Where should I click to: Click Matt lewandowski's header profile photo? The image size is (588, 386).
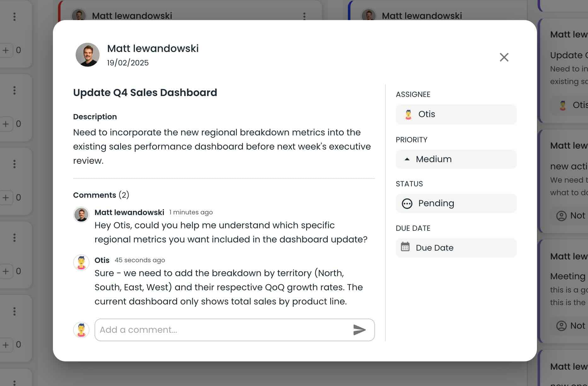point(88,55)
